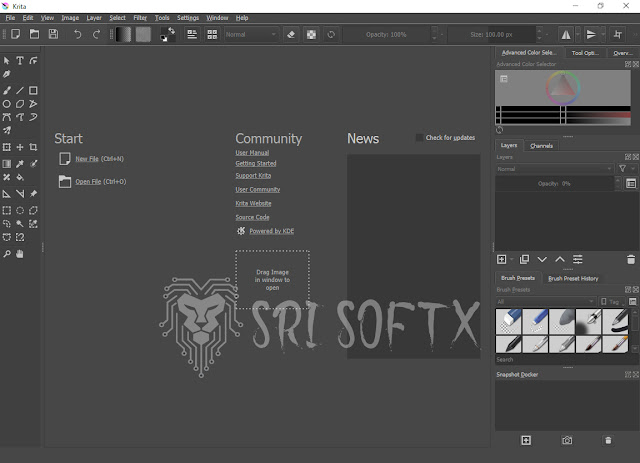
Task: Select the Transform tool
Action: [x=7, y=147]
